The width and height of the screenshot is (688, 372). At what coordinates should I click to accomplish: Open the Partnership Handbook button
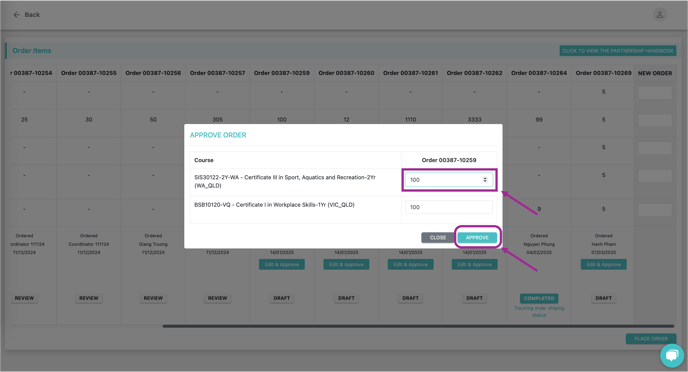pos(617,51)
